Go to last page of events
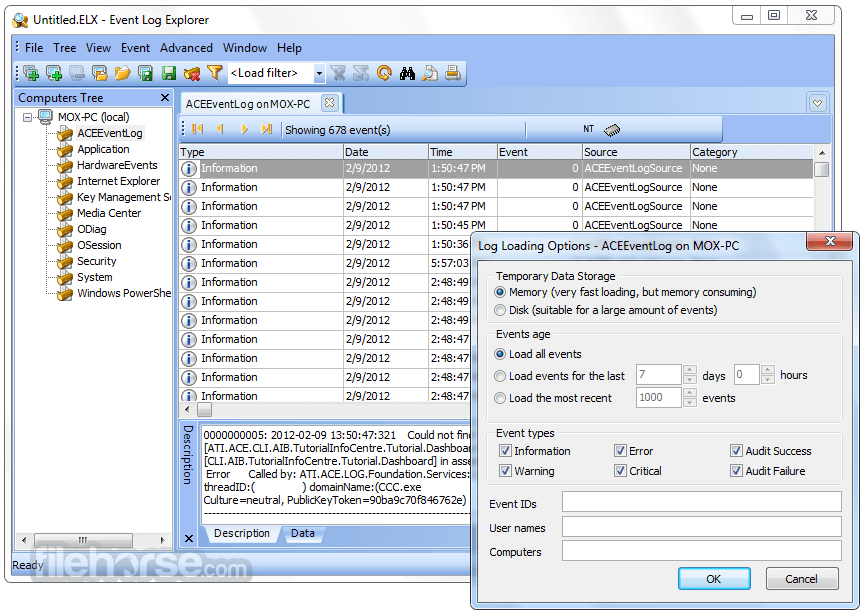The height and width of the screenshot is (613, 863). (267, 129)
